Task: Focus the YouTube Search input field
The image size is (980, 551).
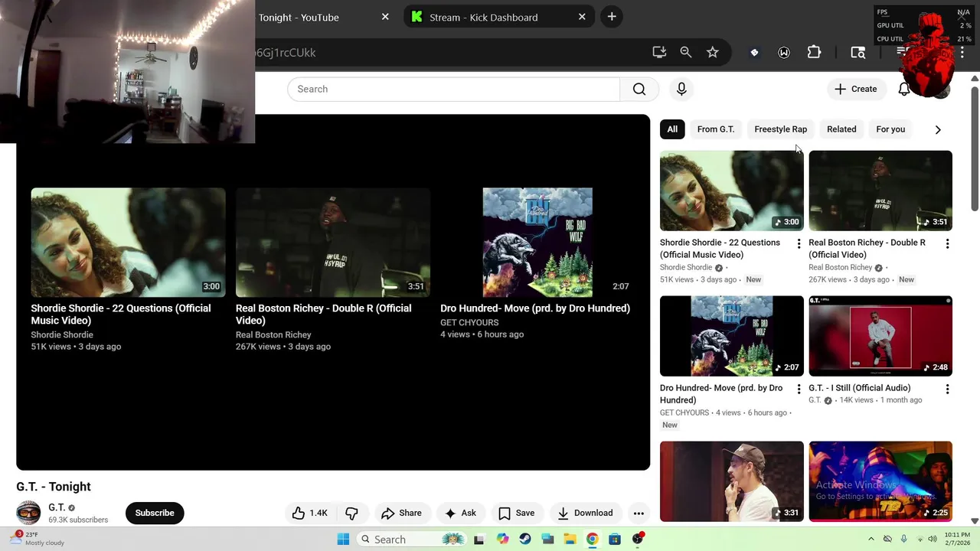Action: click(453, 89)
